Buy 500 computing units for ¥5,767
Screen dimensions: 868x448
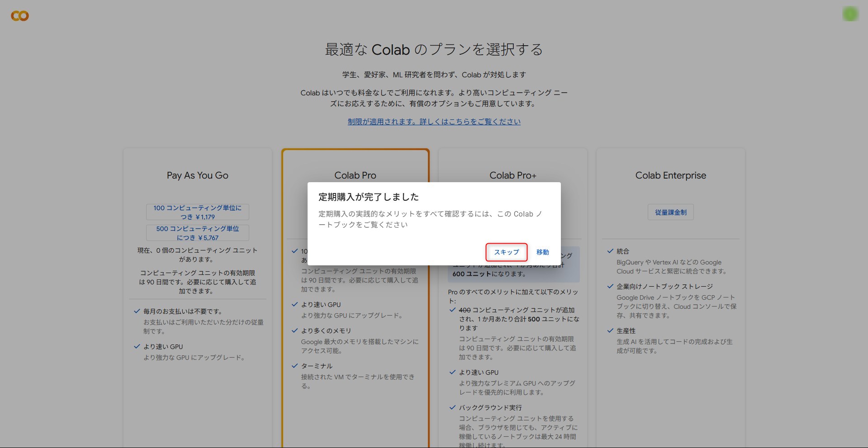coord(197,233)
